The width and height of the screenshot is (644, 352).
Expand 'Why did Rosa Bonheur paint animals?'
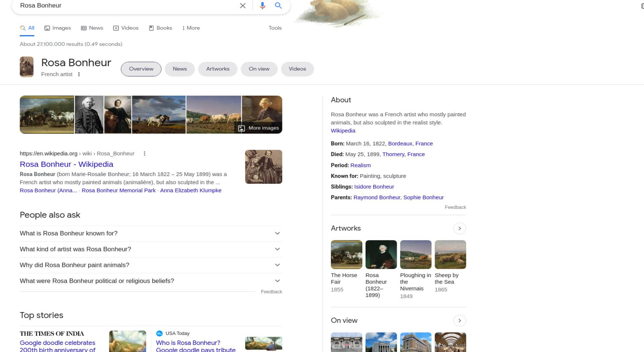click(151, 265)
